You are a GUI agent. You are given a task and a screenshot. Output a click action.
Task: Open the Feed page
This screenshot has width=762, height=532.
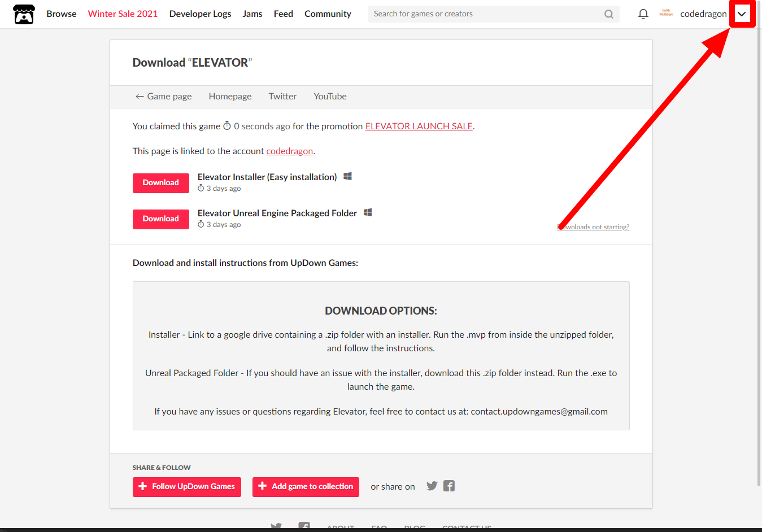point(284,14)
